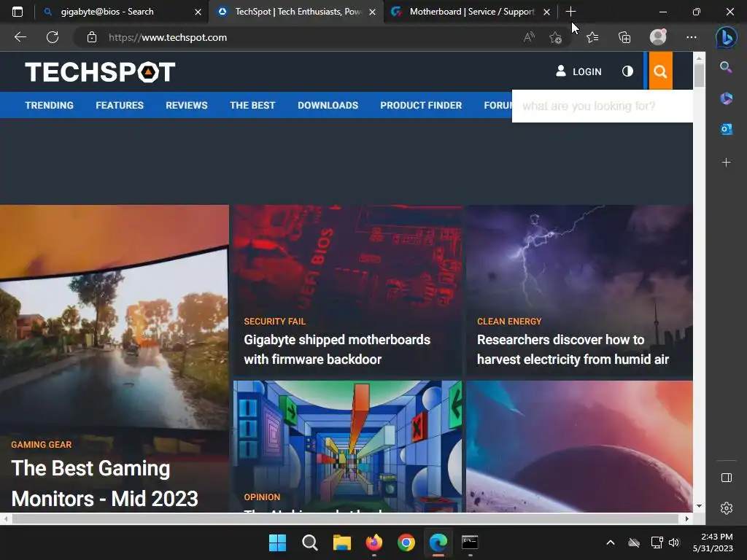Select the TechSpot tab

tap(296, 12)
